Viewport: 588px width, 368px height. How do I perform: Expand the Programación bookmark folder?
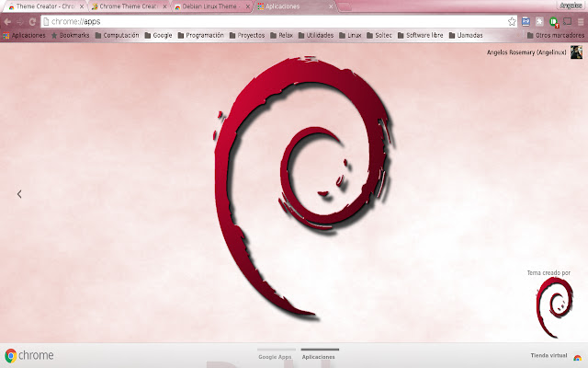click(200, 35)
